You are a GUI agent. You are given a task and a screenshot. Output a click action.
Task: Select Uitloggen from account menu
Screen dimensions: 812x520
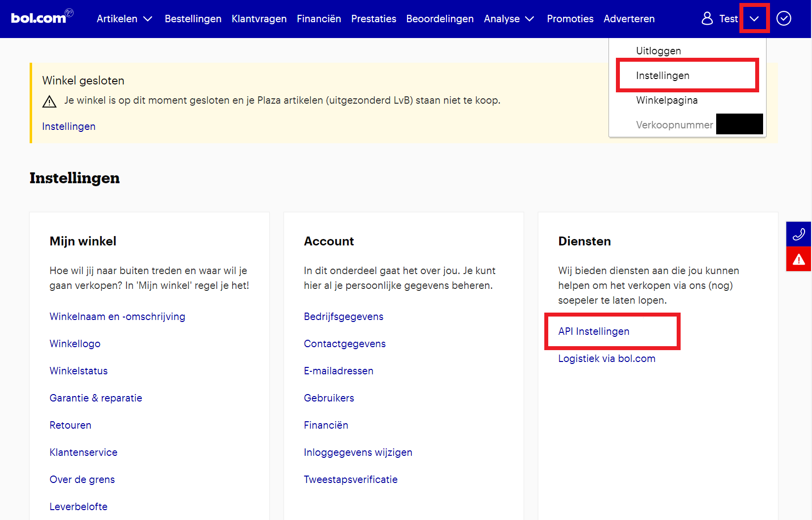click(658, 51)
